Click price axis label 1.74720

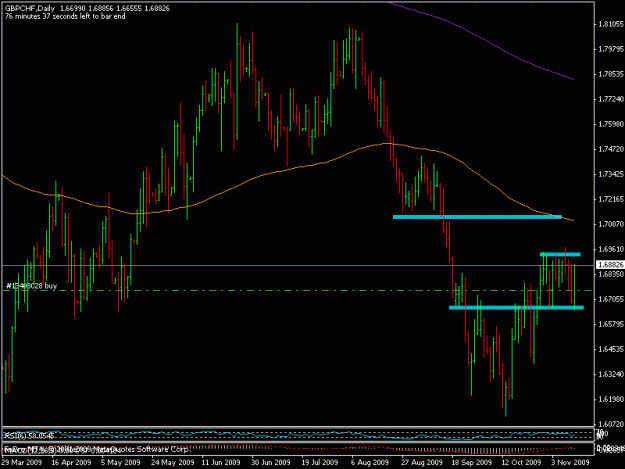pos(610,149)
